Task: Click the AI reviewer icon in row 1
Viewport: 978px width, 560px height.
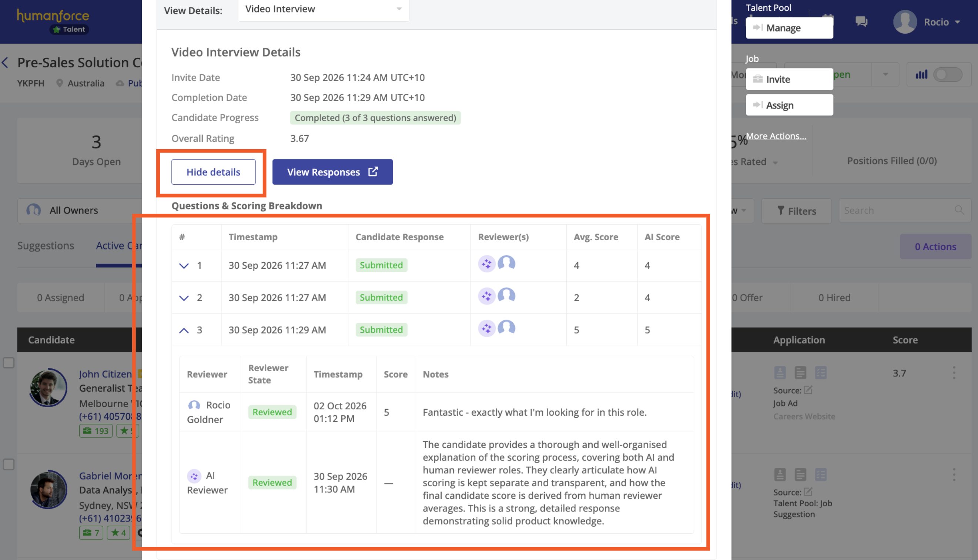Action: click(x=486, y=264)
